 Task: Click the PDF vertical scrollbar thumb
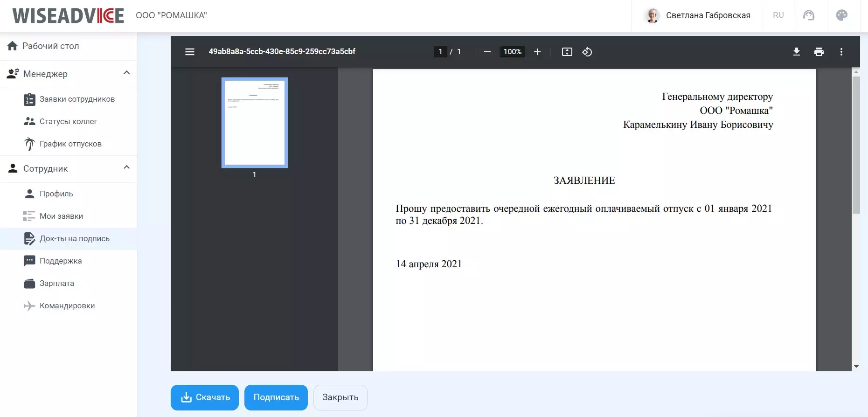point(856,145)
